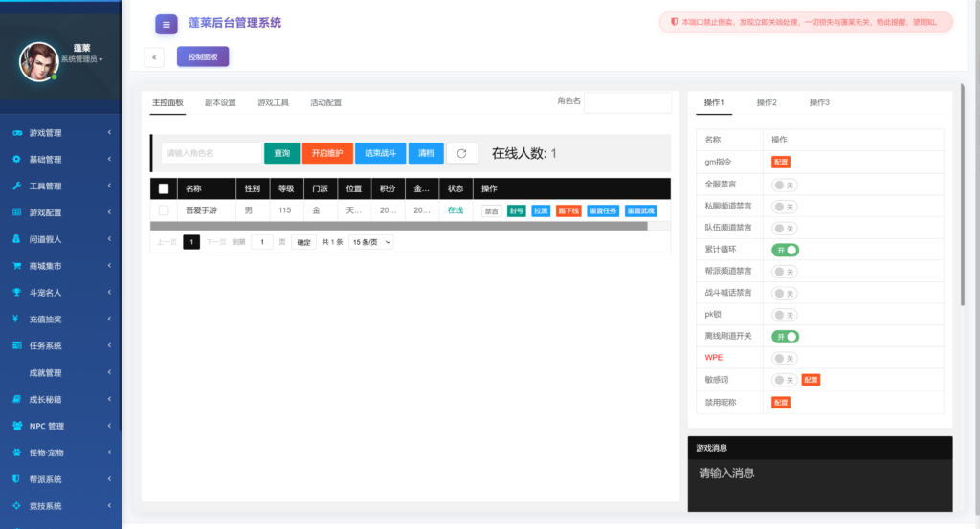Select the 操作1 tab

714,102
